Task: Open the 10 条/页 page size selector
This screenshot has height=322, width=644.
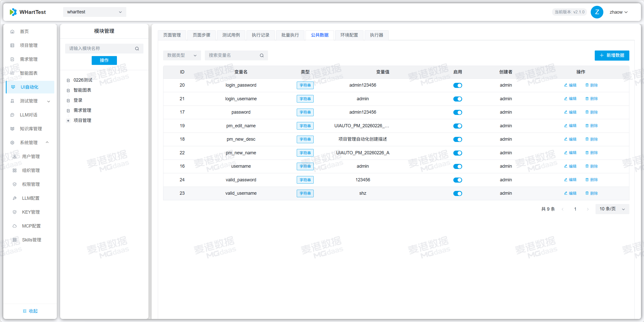Action: (612, 209)
